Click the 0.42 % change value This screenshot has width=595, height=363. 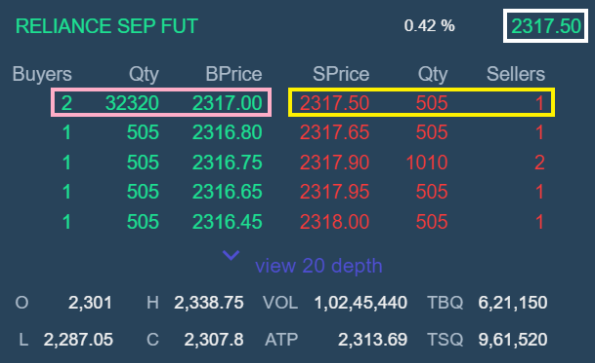[429, 26]
